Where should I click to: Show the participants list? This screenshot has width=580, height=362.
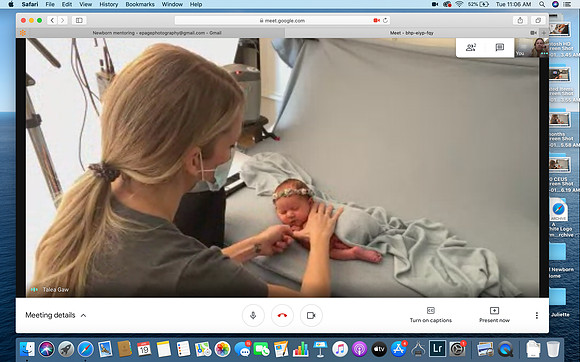pos(471,47)
